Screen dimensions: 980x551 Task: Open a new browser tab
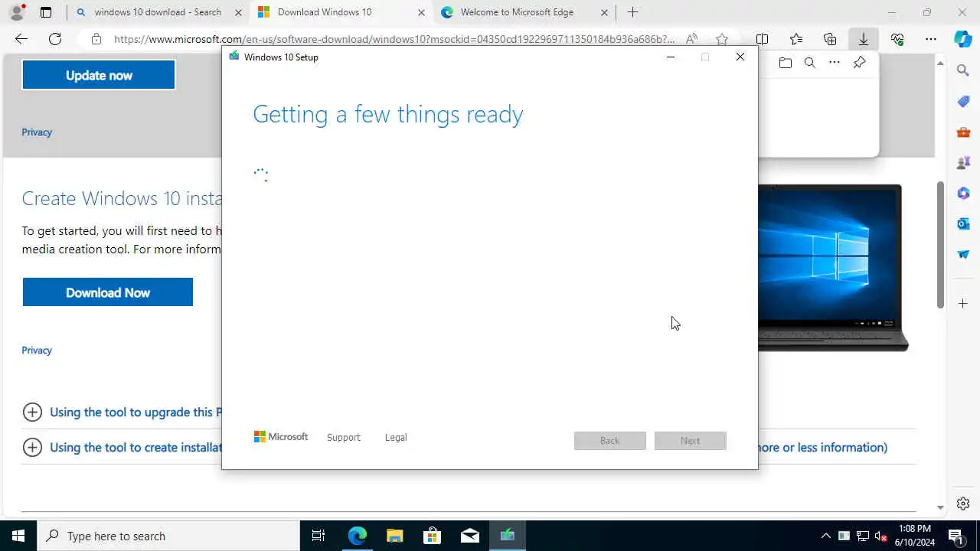(632, 12)
